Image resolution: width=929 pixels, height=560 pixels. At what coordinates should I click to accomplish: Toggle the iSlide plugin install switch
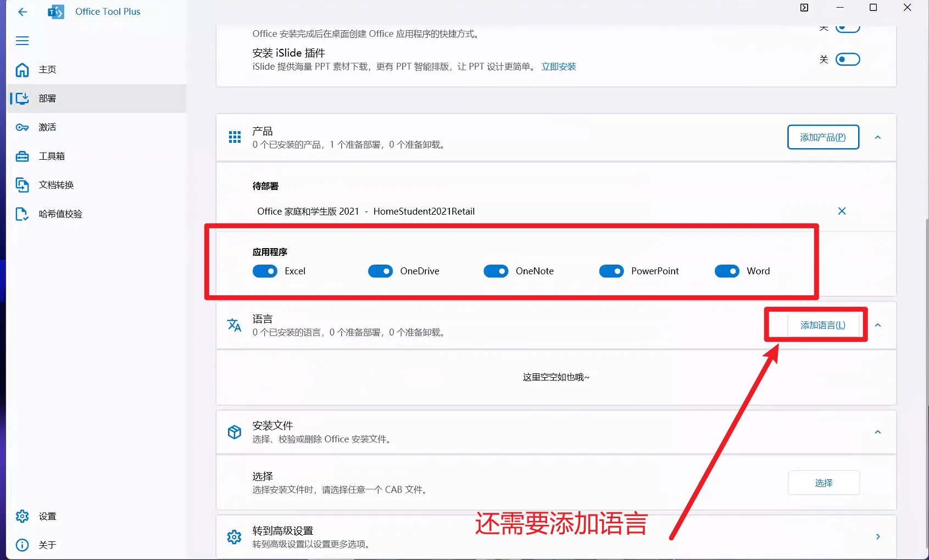tap(848, 59)
